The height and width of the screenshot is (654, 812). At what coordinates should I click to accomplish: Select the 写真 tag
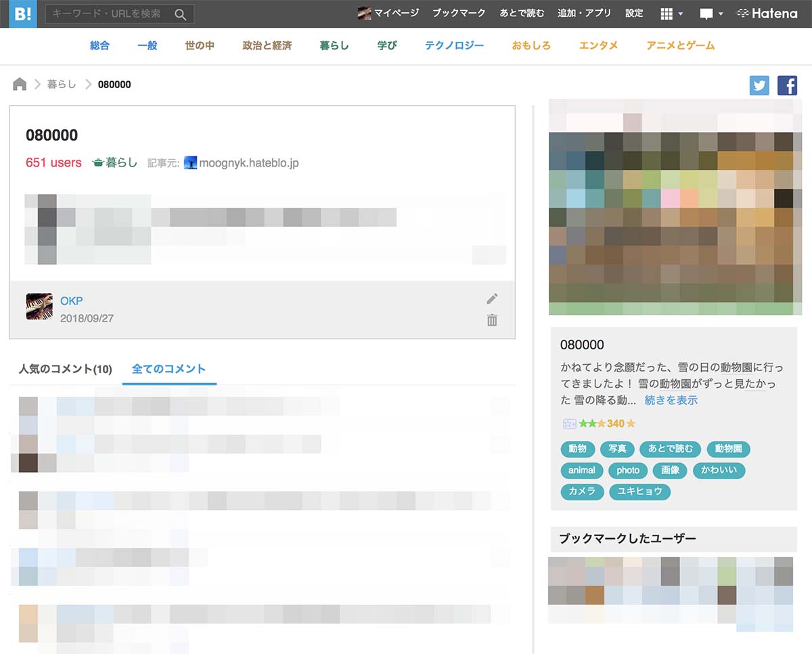point(617,449)
